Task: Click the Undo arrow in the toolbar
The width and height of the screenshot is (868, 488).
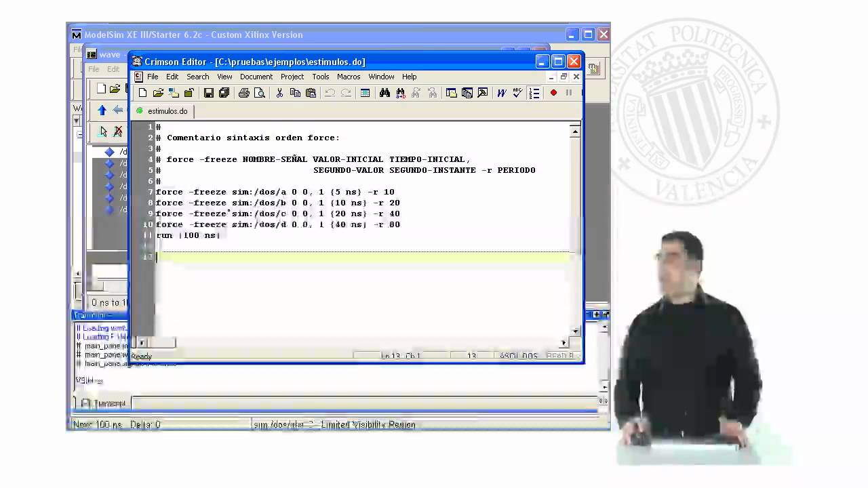Action: (x=330, y=93)
